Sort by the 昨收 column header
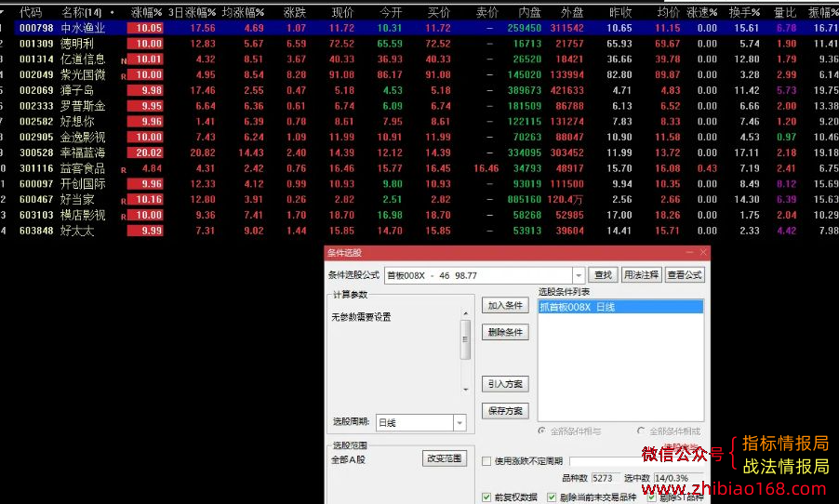 point(620,12)
